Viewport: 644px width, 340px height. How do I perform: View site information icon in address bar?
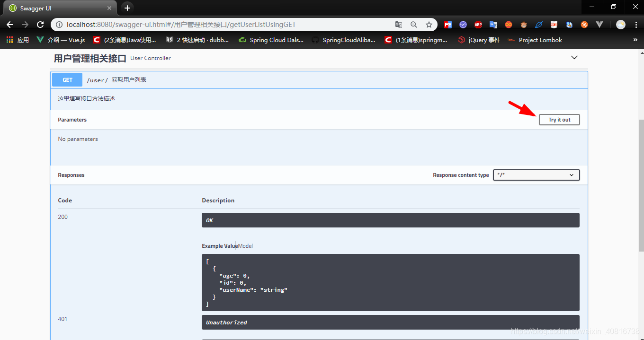point(59,25)
